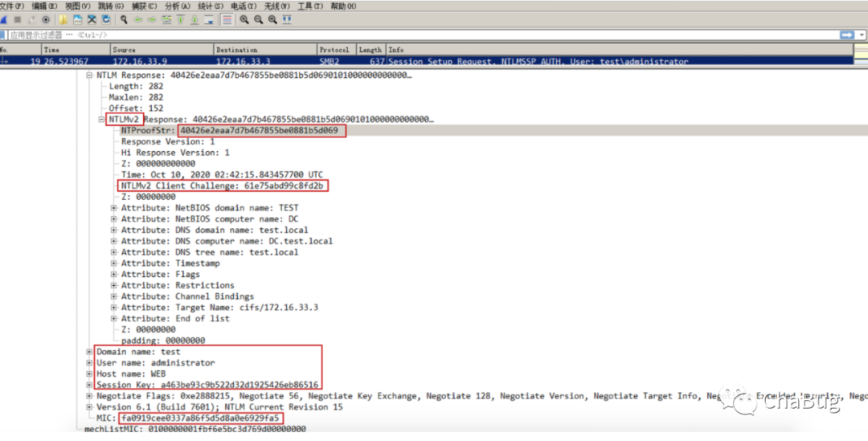Jump to the first packet
This screenshot has width=868, height=441.
click(x=181, y=20)
